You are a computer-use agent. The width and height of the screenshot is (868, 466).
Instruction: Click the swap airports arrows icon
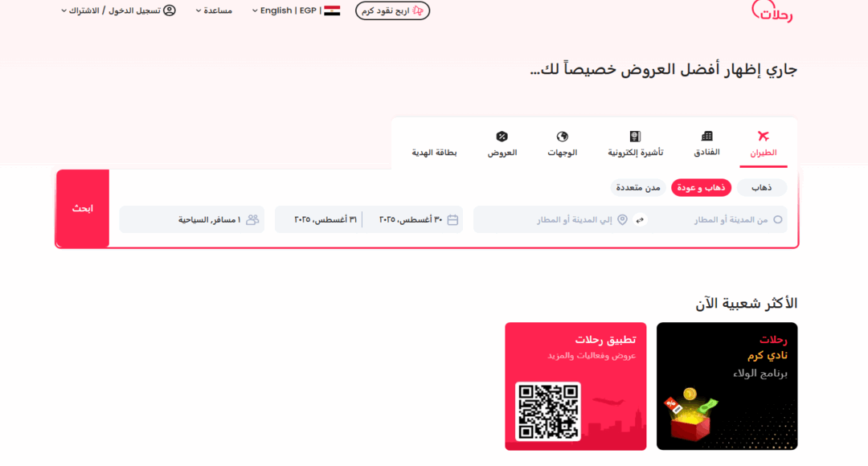pos(639,219)
